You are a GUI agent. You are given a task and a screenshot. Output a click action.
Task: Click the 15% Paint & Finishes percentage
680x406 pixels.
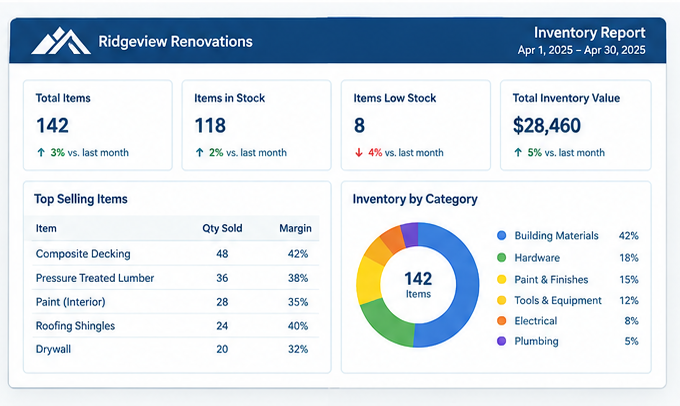[629, 279]
